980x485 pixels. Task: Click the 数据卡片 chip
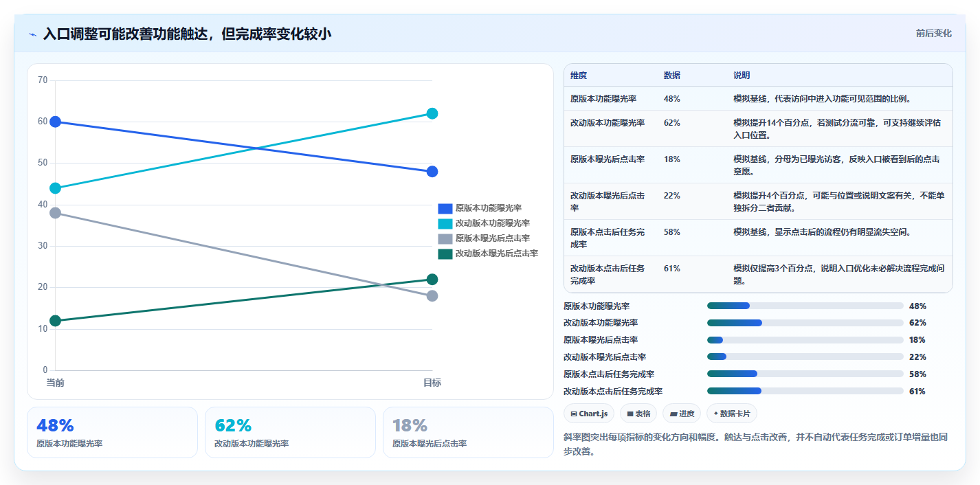point(732,414)
